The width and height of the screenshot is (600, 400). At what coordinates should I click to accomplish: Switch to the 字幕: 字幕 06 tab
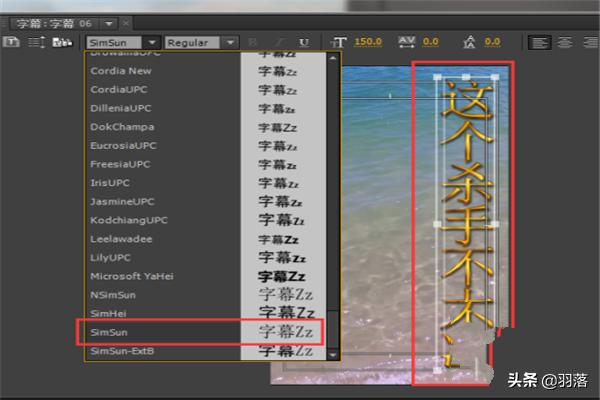(x=54, y=24)
